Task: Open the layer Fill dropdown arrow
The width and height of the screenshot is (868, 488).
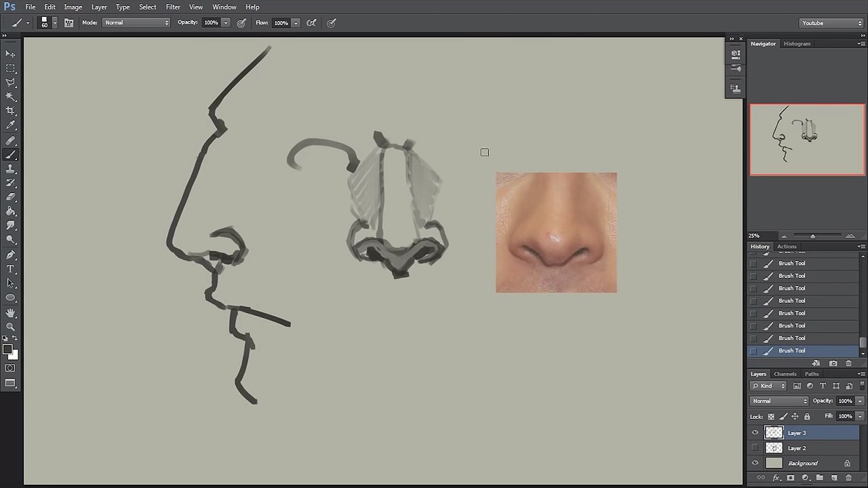Action: pos(861,417)
